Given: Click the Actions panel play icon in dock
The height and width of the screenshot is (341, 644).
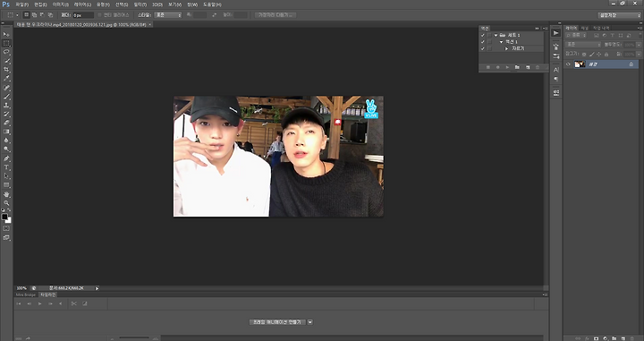Looking at the screenshot, I should (555, 33).
